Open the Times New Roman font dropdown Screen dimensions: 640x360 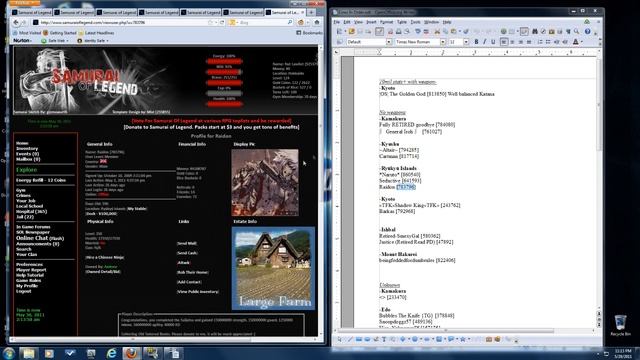click(x=442, y=42)
